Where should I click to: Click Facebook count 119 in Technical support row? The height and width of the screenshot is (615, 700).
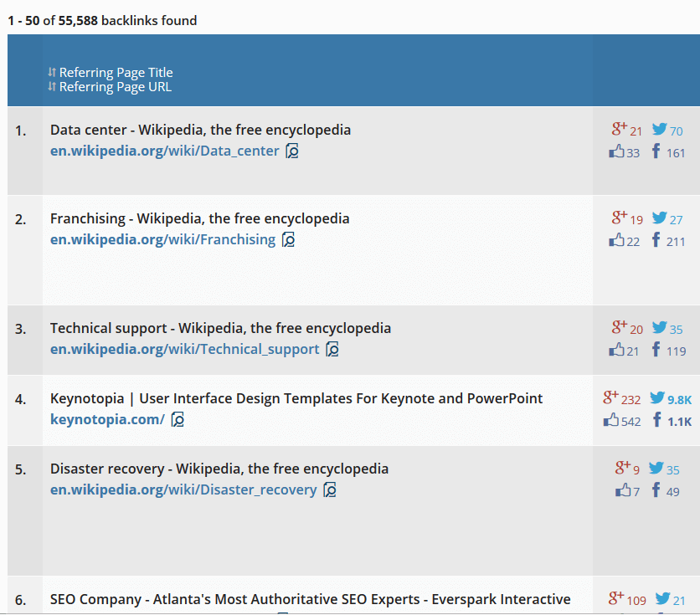click(x=677, y=351)
